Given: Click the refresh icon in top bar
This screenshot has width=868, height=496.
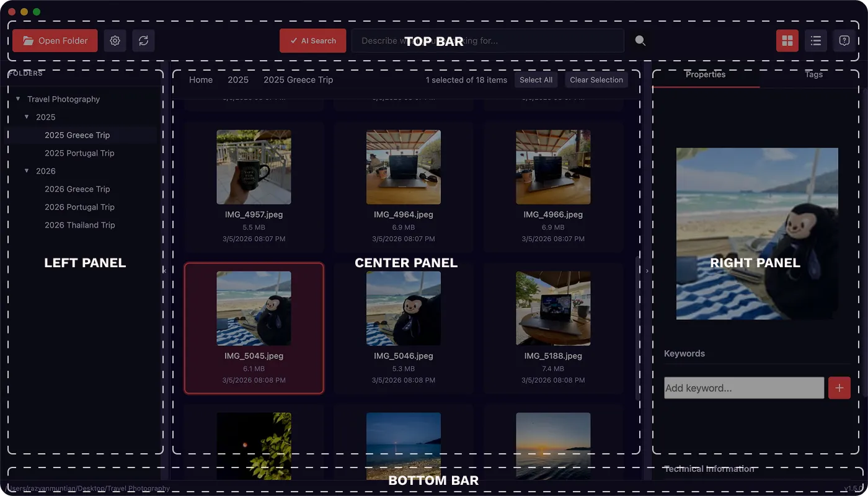Looking at the screenshot, I should point(143,41).
